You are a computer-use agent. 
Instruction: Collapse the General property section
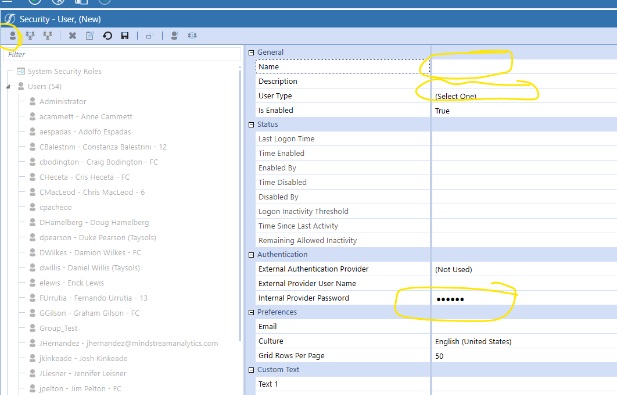point(251,52)
